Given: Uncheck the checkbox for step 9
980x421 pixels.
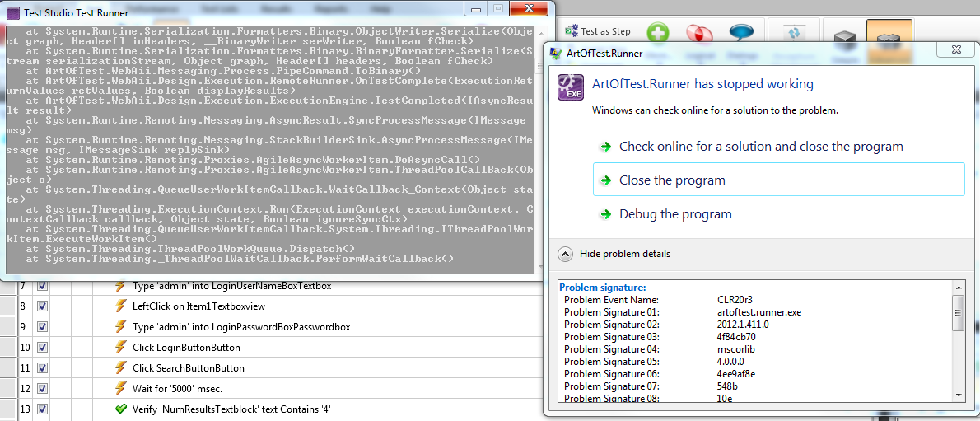Looking at the screenshot, I should [43, 326].
